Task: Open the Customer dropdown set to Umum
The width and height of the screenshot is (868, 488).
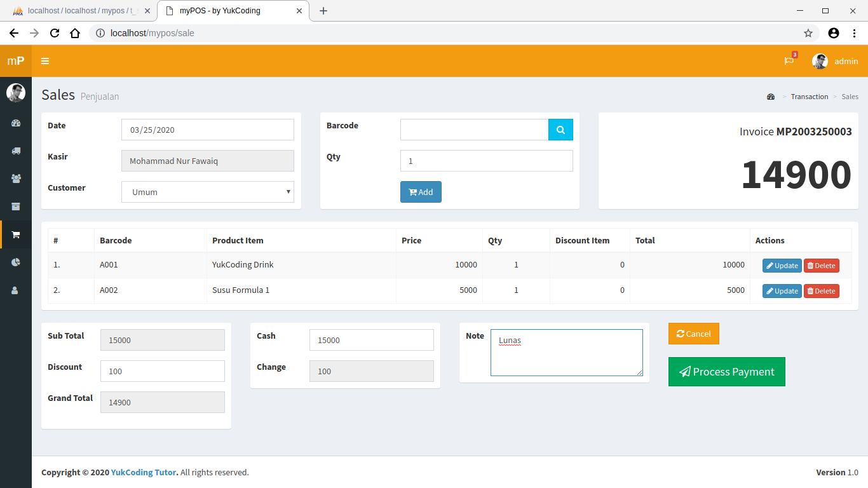Action: [207, 191]
